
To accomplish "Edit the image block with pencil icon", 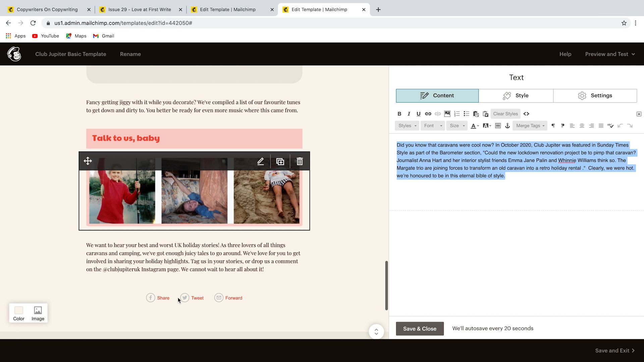I will click(x=260, y=161).
